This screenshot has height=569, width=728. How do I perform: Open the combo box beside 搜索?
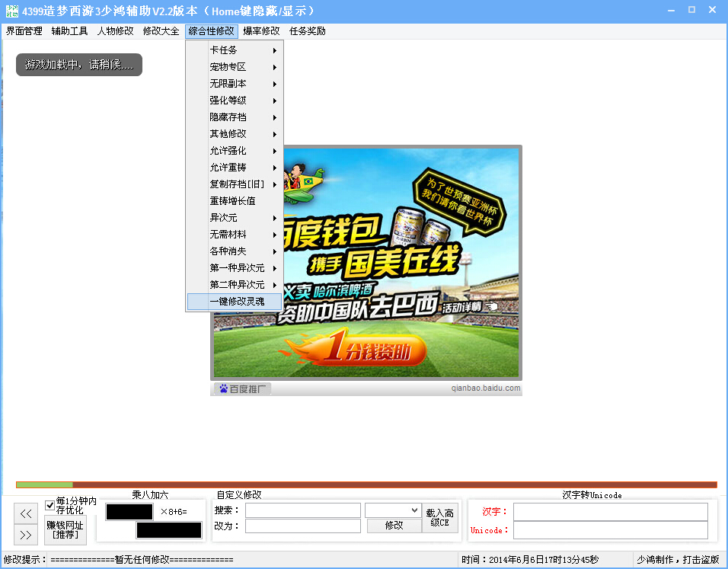(393, 510)
